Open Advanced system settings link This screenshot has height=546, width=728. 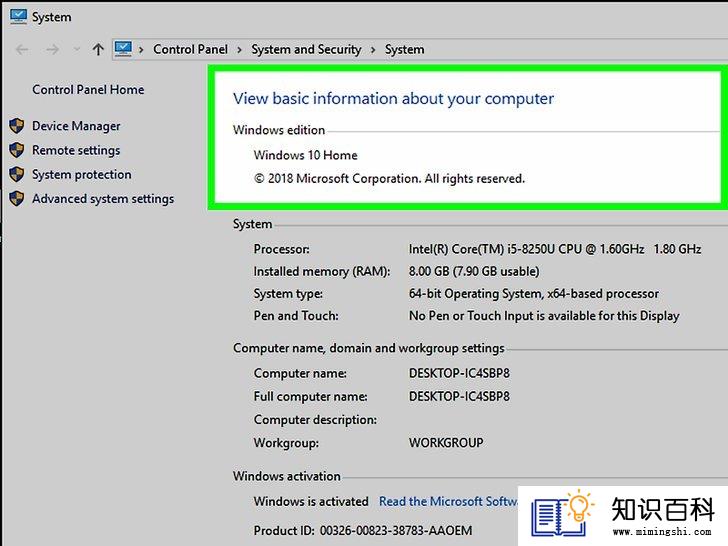(x=103, y=199)
